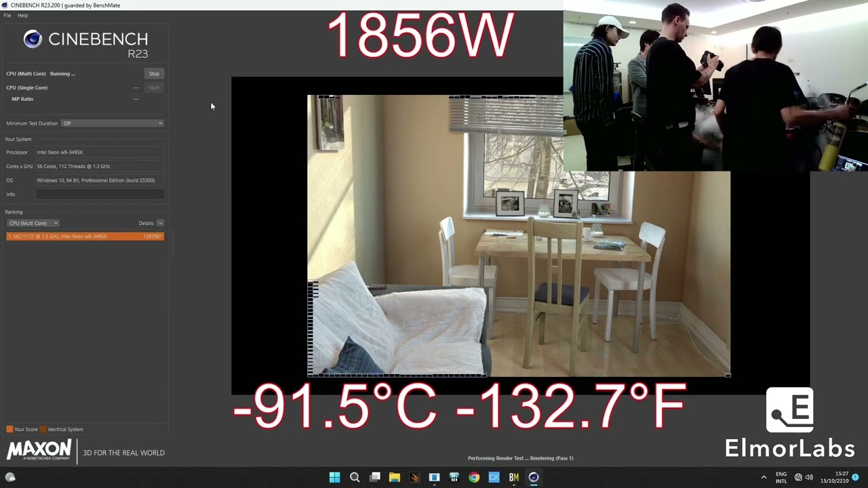The width and height of the screenshot is (868, 488).
Task: Open the notification center badge
Action: click(855, 477)
